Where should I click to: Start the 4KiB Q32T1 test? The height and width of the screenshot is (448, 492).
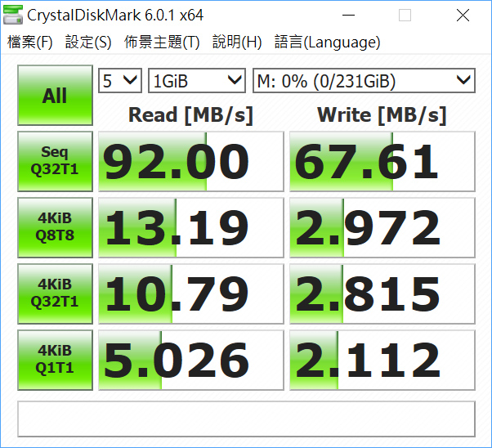[55, 293]
